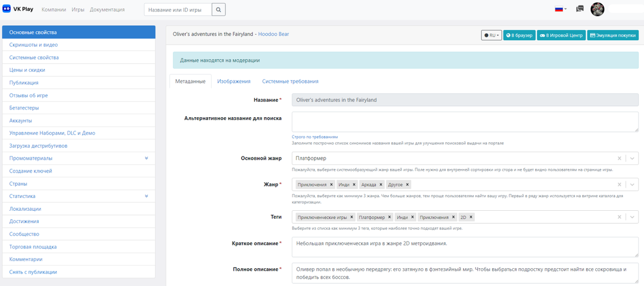The image size is (644, 286).
Task: Click the VK Play logo
Action: 18,9
